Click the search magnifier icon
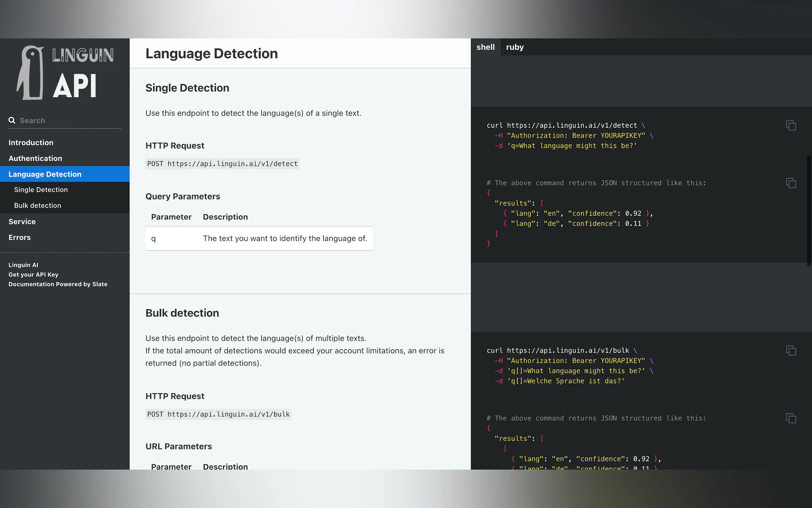 click(x=12, y=120)
